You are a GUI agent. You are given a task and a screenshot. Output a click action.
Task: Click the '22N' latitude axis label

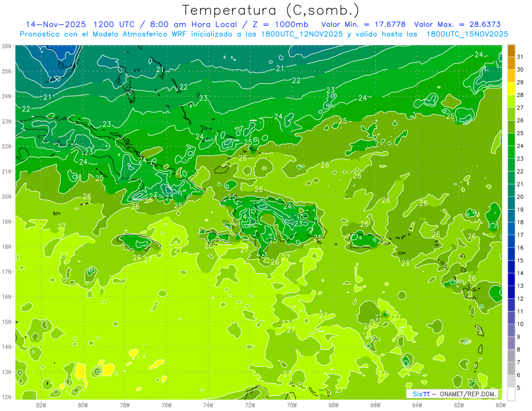coord(7,146)
